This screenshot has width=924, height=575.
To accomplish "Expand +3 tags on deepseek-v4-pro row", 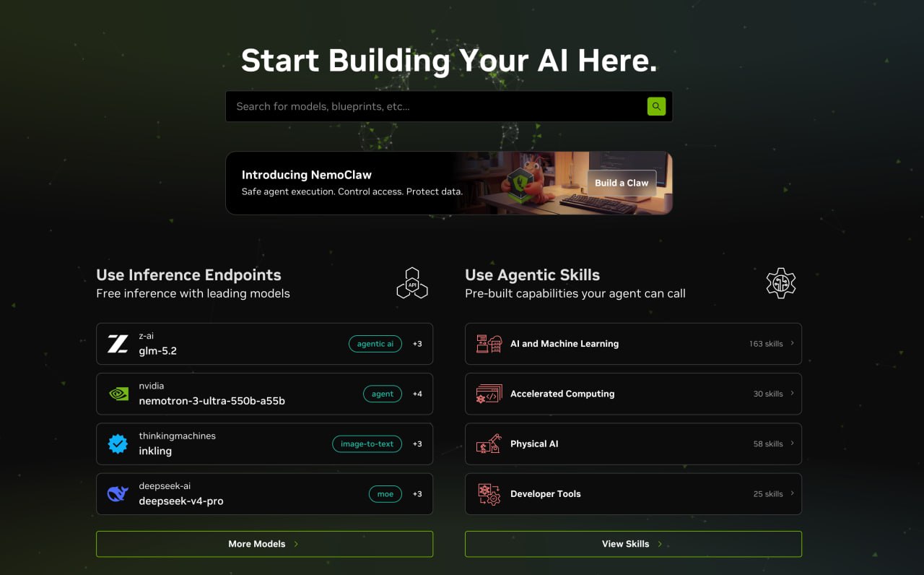I will pyautogui.click(x=417, y=493).
